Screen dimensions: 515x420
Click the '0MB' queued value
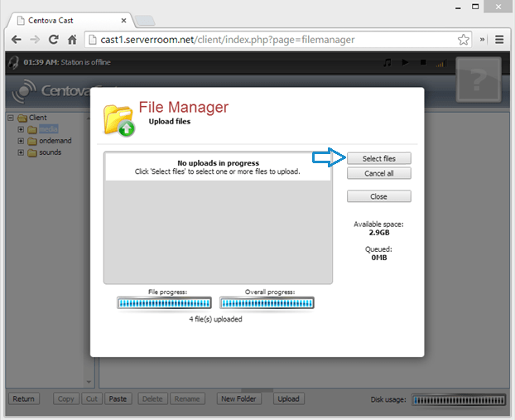(x=379, y=258)
